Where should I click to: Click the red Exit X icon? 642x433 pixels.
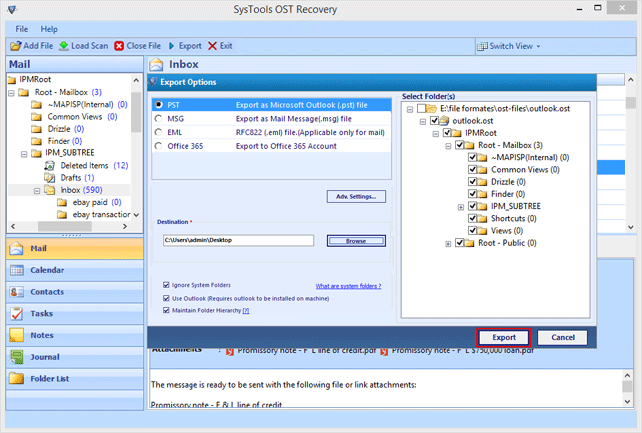click(212, 46)
